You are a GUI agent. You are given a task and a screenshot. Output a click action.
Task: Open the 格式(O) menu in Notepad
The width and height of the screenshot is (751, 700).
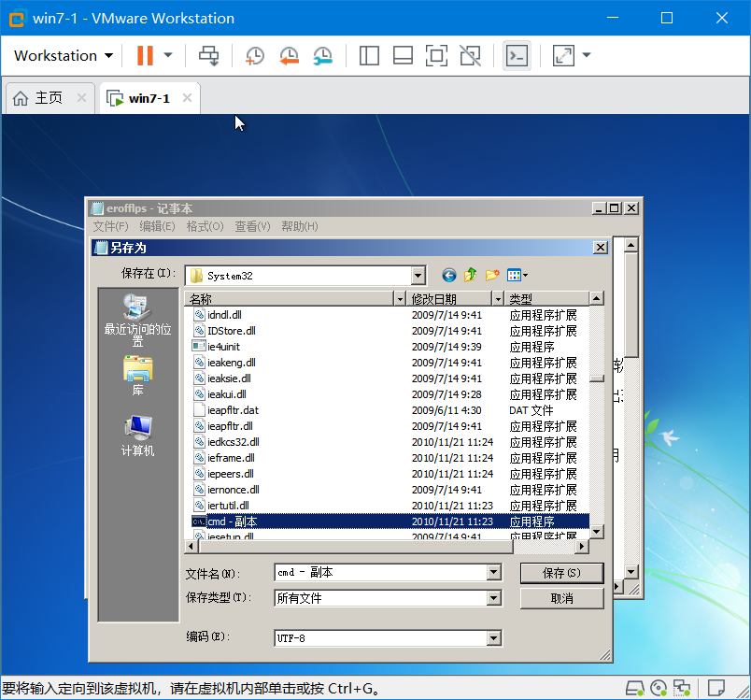click(205, 226)
